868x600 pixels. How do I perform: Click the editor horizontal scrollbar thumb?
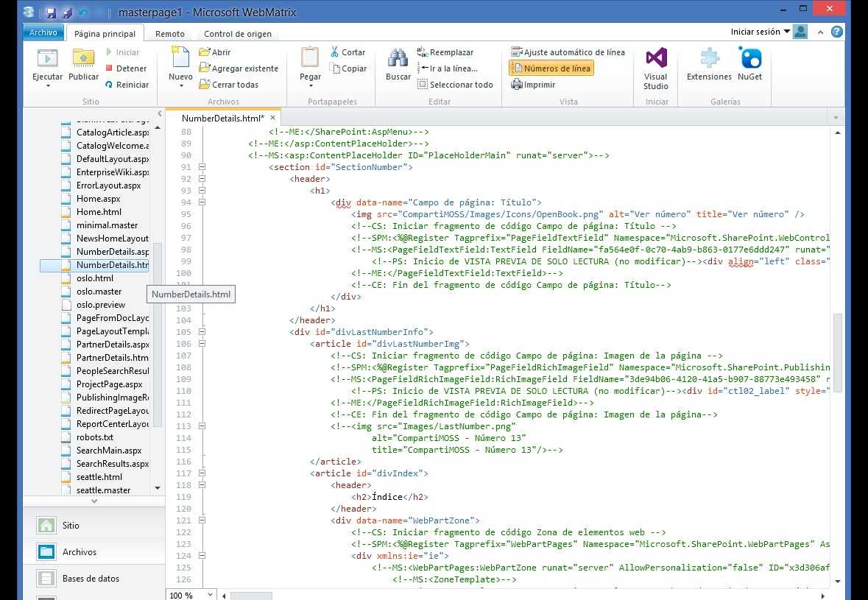pyautogui.click(x=251, y=596)
